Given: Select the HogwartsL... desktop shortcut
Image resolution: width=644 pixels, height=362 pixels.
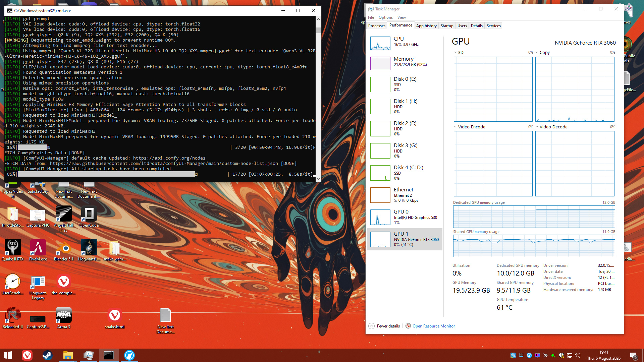Looking at the screenshot, I should pyautogui.click(x=89, y=251).
